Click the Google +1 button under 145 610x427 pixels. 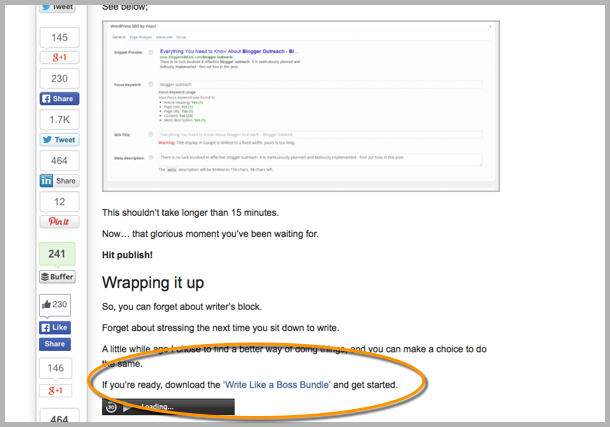click(x=60, y=58)
